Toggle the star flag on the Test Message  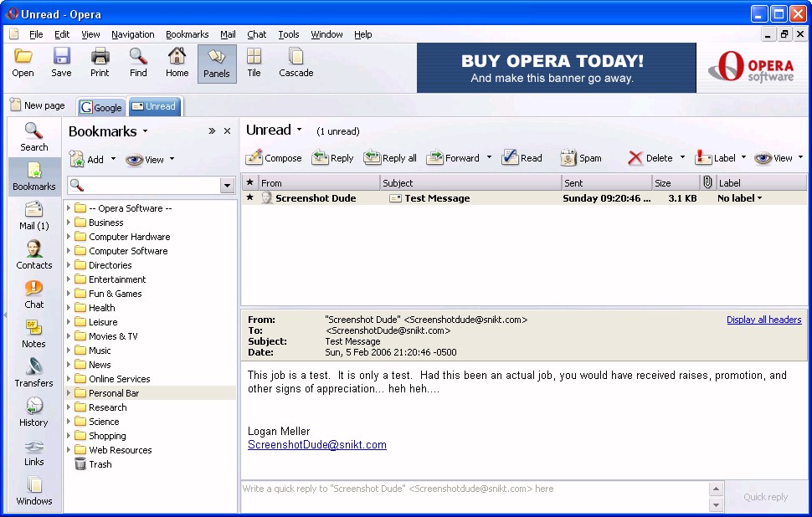coord(249,198)
